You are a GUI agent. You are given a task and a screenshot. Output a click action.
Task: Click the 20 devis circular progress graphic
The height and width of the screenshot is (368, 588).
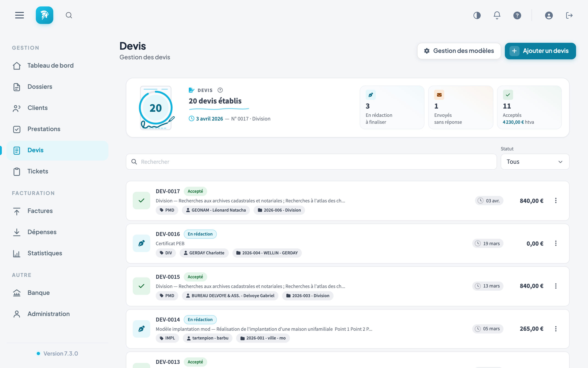pyautogui.click(x=156, y=108)
